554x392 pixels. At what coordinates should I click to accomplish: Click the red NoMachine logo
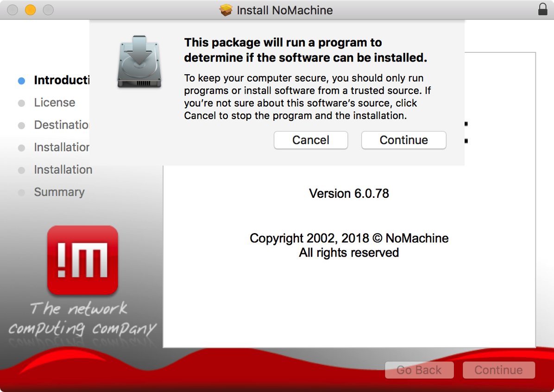(x=82, y=260)
